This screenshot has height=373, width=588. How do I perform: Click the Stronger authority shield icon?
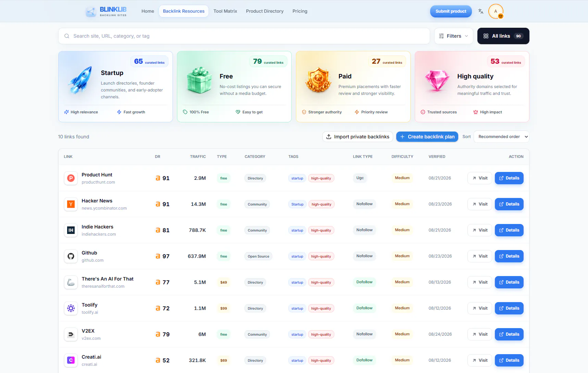pos(304,112)
